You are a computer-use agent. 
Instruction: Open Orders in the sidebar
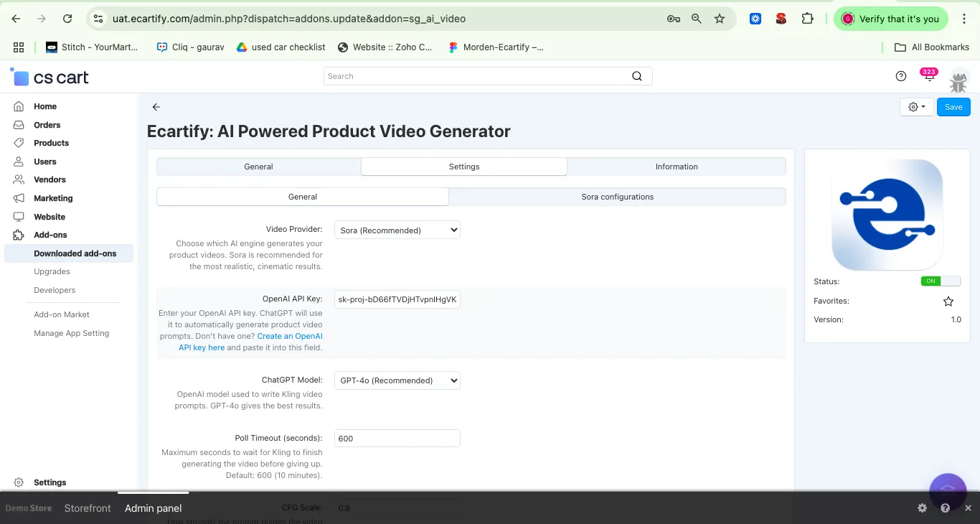point(47,125)
